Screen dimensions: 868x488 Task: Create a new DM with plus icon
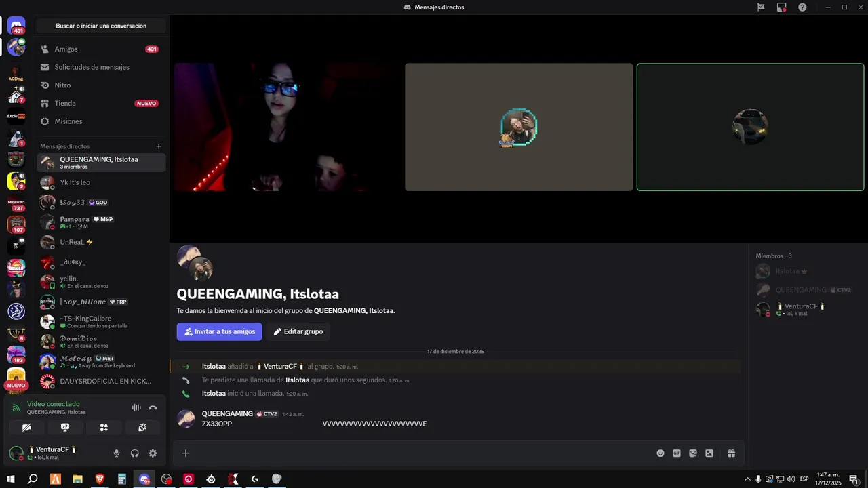159,146
